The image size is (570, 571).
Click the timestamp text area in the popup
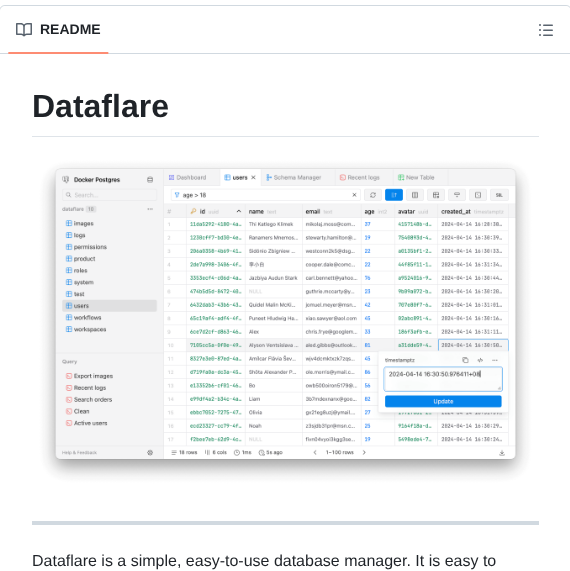[443, 379]
